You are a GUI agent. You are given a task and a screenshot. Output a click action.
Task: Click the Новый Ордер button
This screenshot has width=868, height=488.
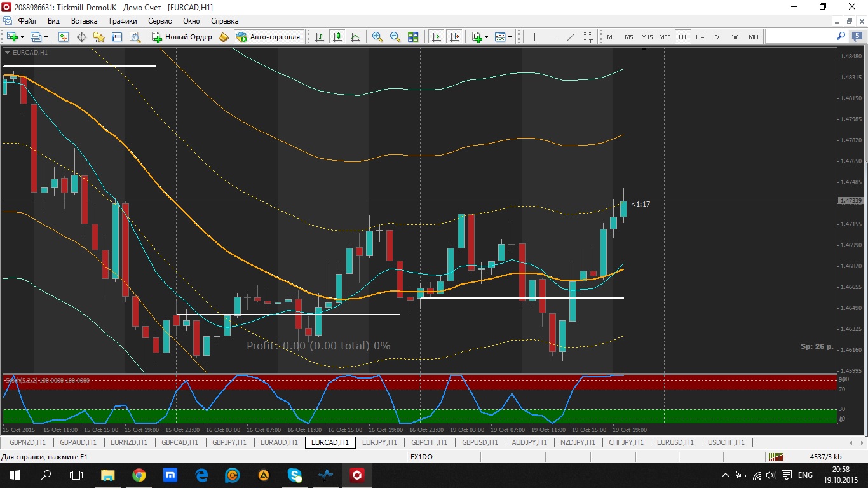182,37
